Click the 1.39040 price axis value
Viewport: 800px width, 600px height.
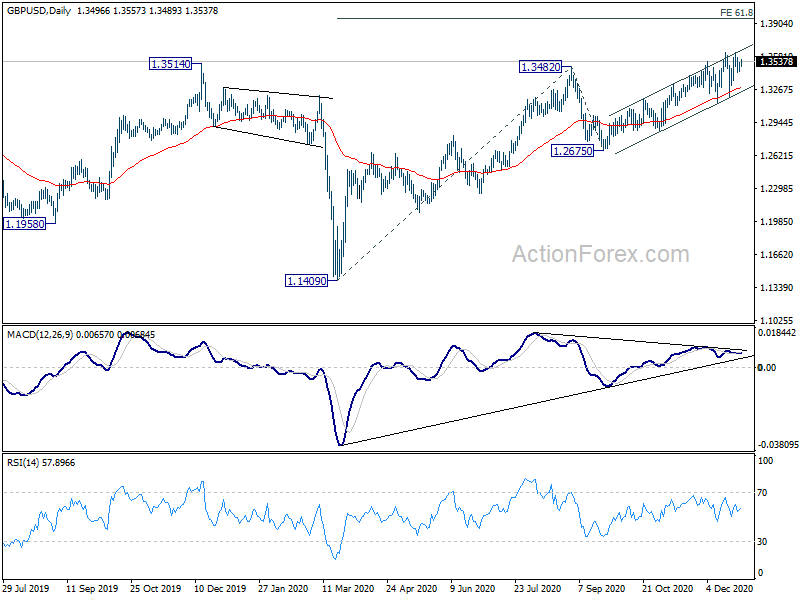click(x=777, y=23)
